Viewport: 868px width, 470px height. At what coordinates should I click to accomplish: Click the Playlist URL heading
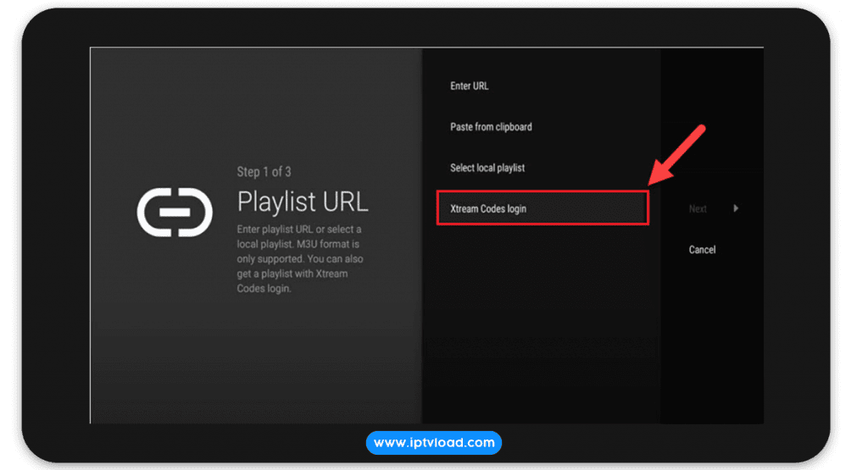tap(303, 202)
